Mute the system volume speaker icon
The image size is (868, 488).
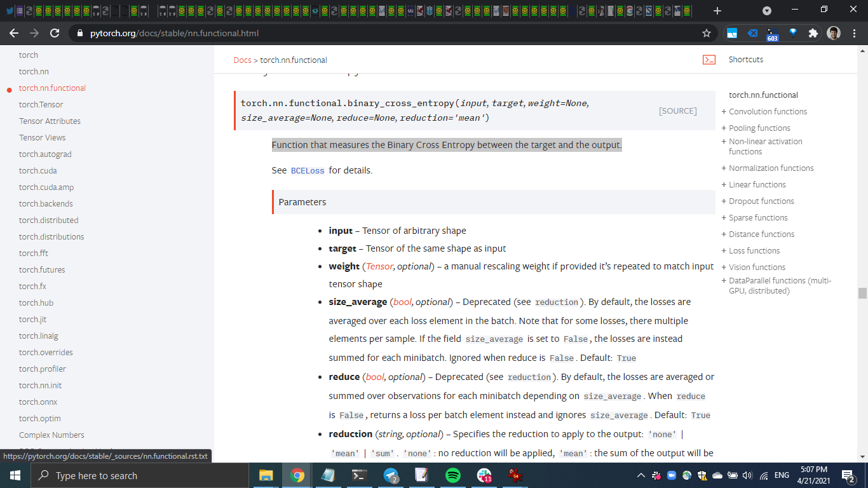pyautogui.click(x=745, y=475)
